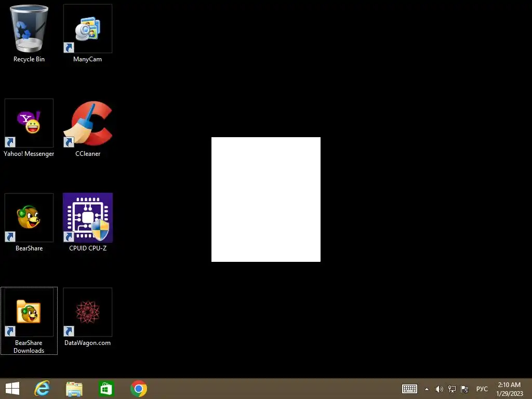Screen dimensions: 532x399
Task: Open the Windows Start button
Action: (x=12, y=389)
